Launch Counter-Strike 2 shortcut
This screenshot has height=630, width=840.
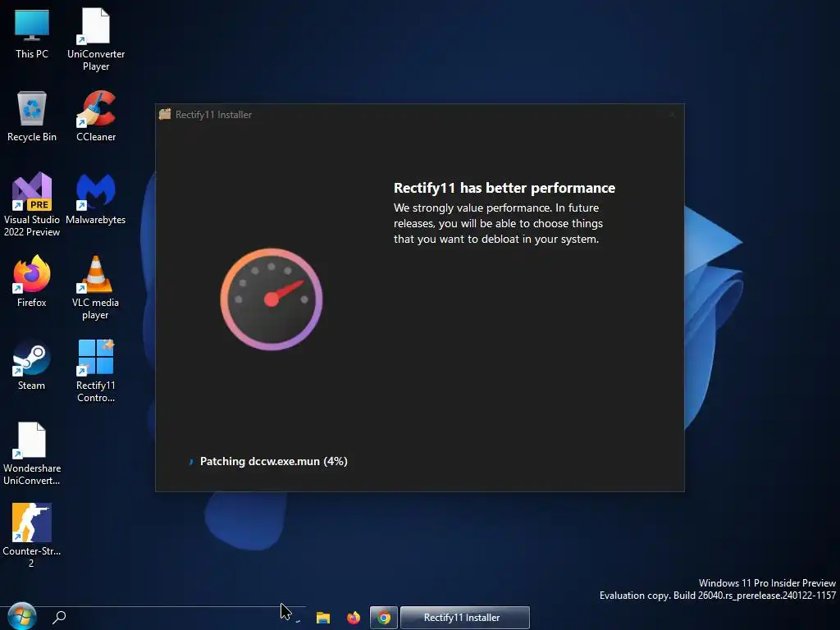pos(32,535)
